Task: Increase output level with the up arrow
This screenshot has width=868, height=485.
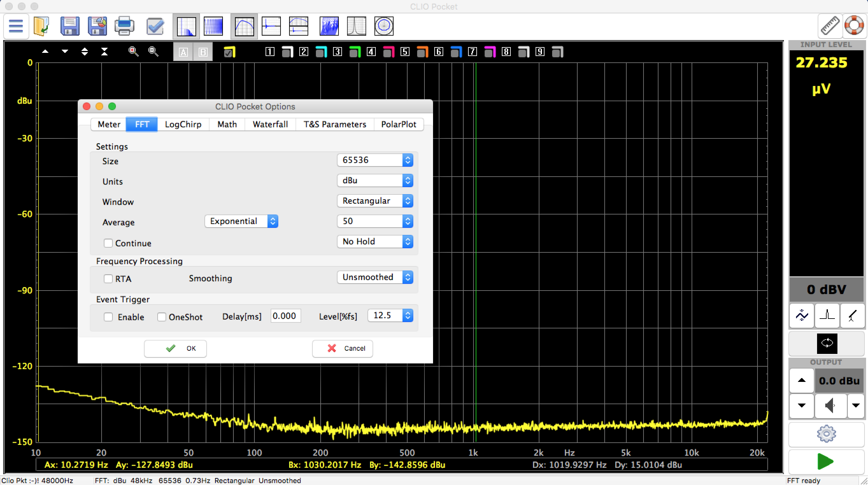Action: click(x=802, y=381)
